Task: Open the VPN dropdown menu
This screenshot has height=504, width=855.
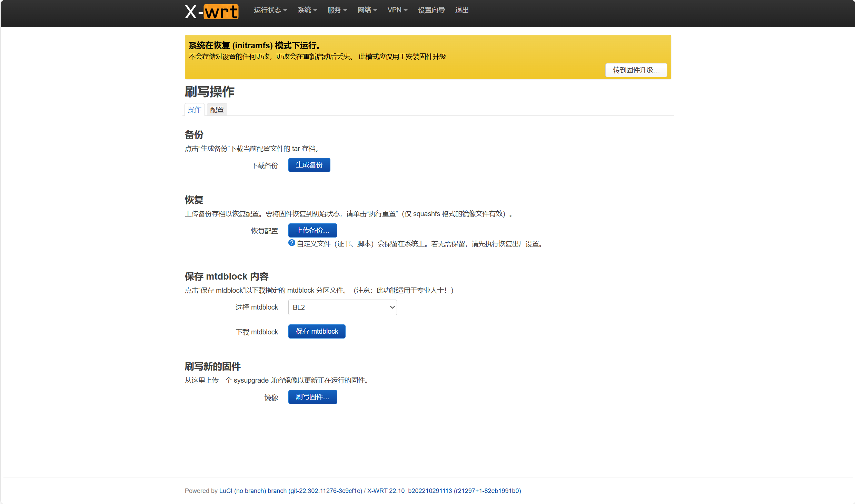Action: pos(397,10)
